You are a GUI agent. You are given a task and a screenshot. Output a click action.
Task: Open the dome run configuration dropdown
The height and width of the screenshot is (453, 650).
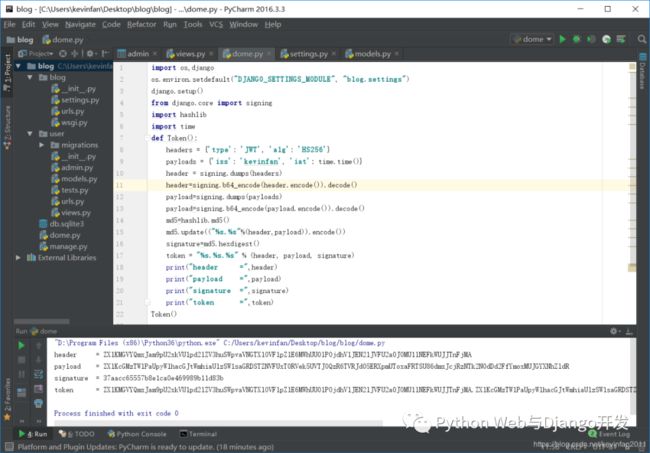point(533,39)
